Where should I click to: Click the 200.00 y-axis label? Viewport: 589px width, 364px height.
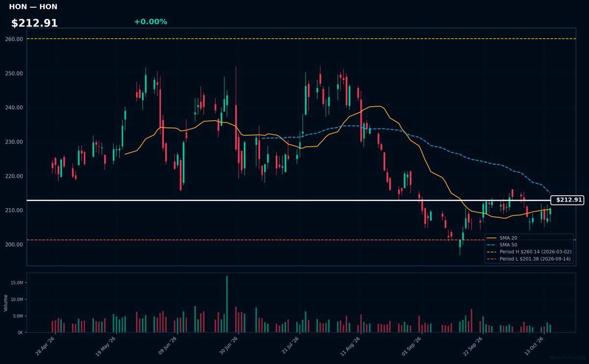pos(14,244)
